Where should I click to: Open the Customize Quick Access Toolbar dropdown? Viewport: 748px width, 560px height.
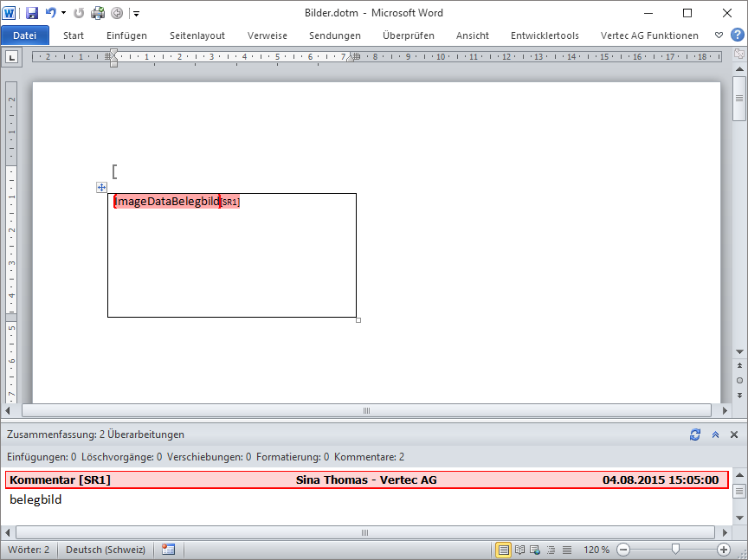click(x=136, y=14)
